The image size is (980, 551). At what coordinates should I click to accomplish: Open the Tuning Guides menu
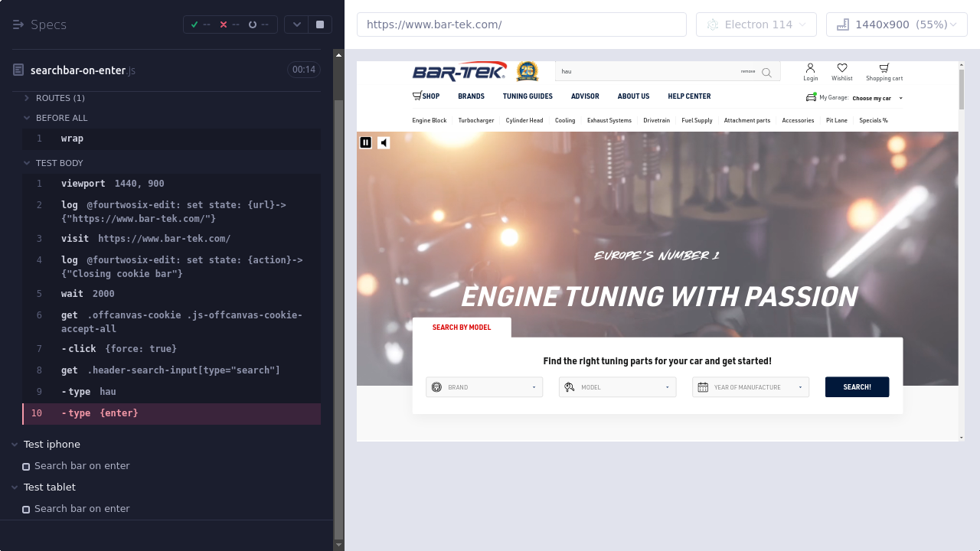[x=528, y=96]
